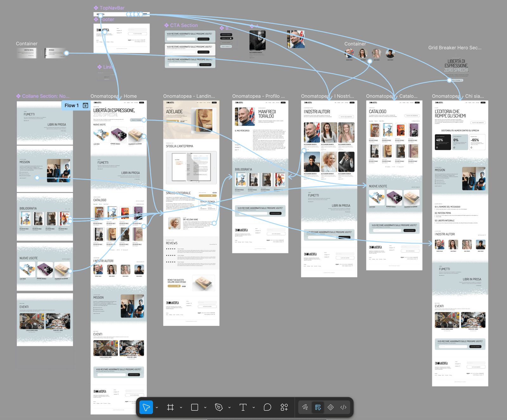This screenshot has height=420, width=507.
Task: Select the Grid Breaker Hero Sec... label
Action: [455, 48]
